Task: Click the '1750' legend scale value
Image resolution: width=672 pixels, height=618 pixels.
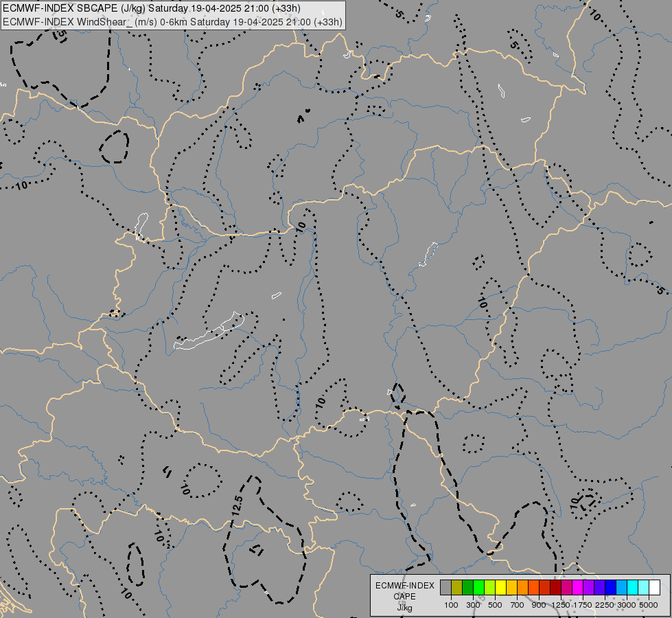Action: (x=583, y=605)
